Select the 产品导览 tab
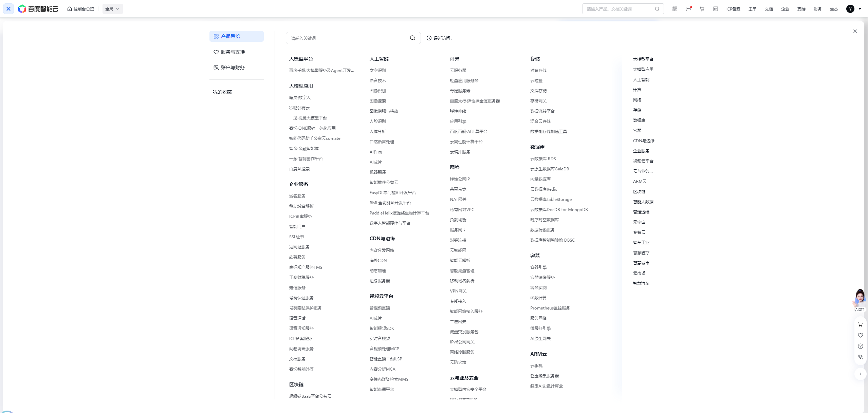The height and width of the screenshot is (413, 868). coord(237,36)
